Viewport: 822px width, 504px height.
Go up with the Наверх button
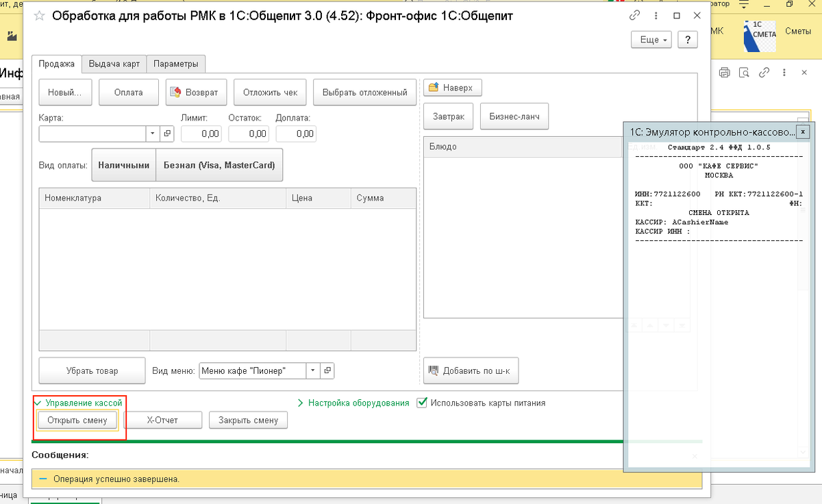click(x=453, y=88)
